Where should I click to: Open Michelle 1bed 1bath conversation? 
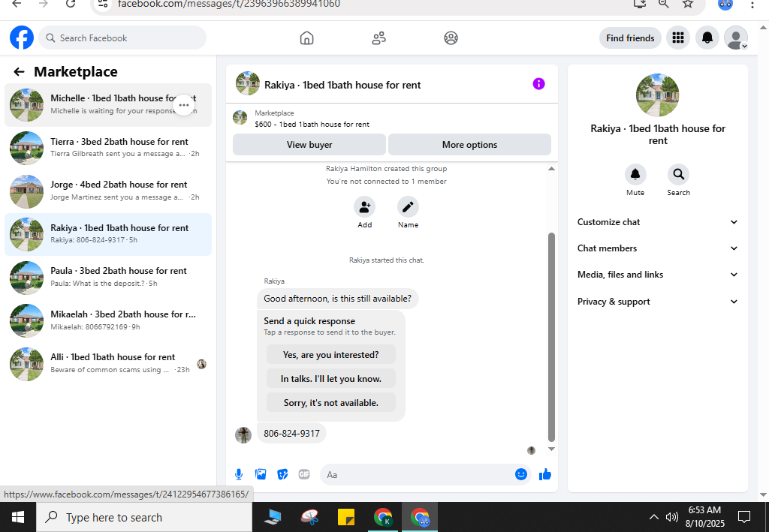pos(108,105)
